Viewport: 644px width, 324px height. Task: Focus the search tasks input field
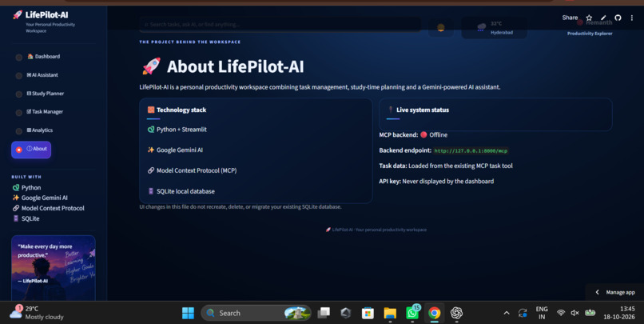pyautogui.click(x=280, y=24)
